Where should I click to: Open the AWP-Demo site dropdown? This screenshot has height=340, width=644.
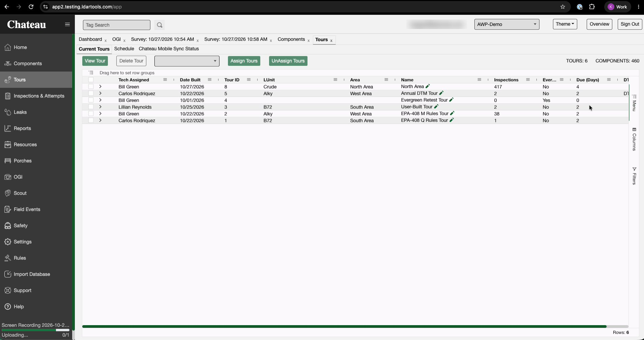tap(506, 24)
